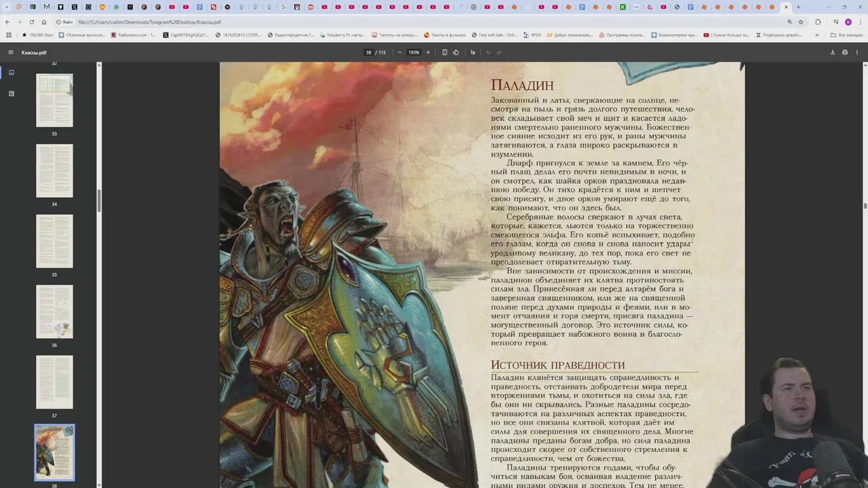868x488 pixels.
Task: Select page 38 thumbnail with paladin art
Action: click(x=54, y=453)
